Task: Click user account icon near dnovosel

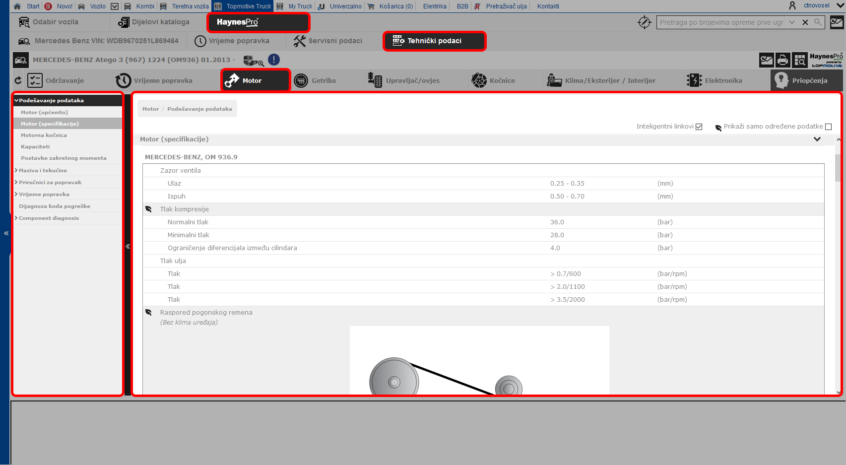Action: [792, 5]
